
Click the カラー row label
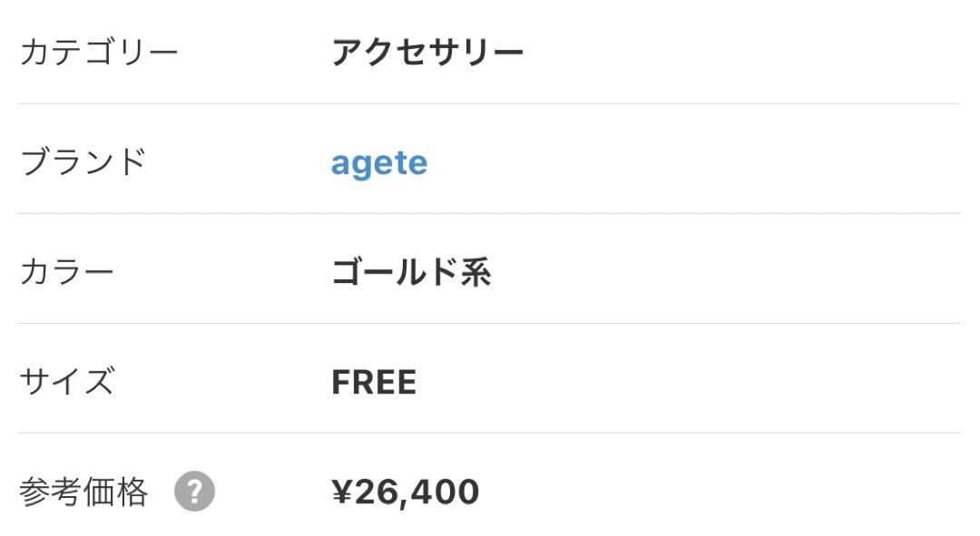[x=67, y=272]
